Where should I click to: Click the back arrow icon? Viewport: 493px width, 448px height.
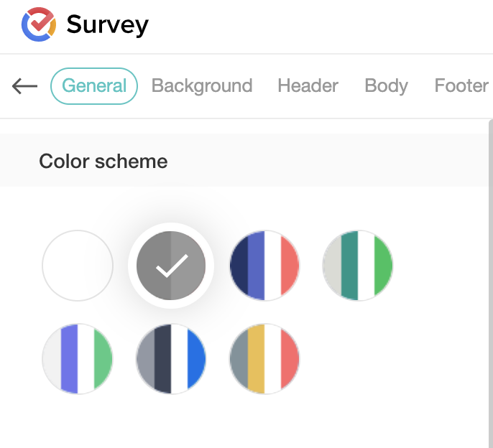[24, 86]
